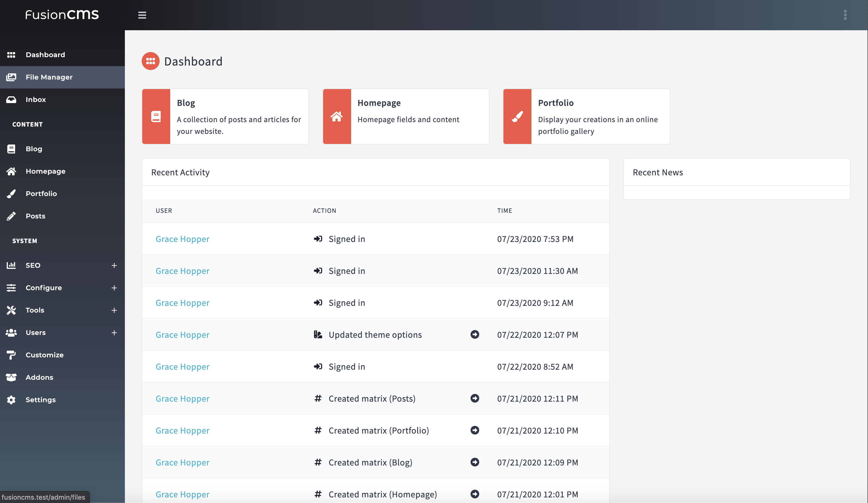This screenshot has height=503, width=868.
Task: Open the hamburger menu button
Action: click(142, 15)
